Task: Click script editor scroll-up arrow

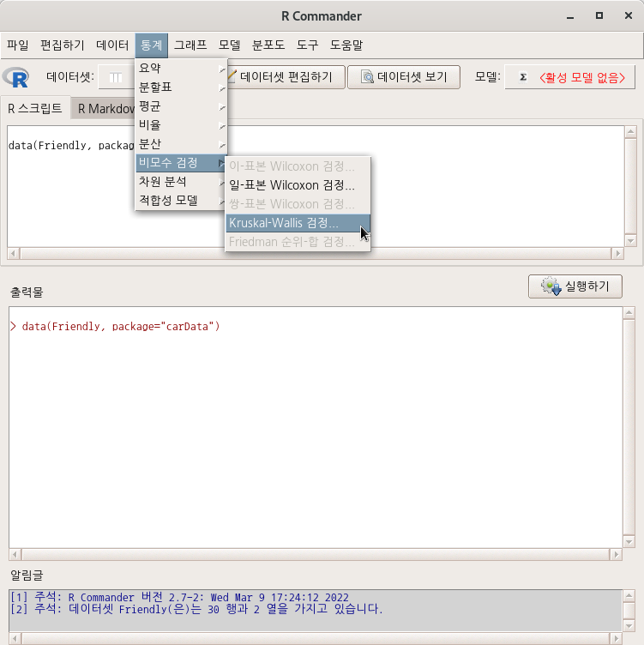Action: pyautogui.click(x=630, y=131)
